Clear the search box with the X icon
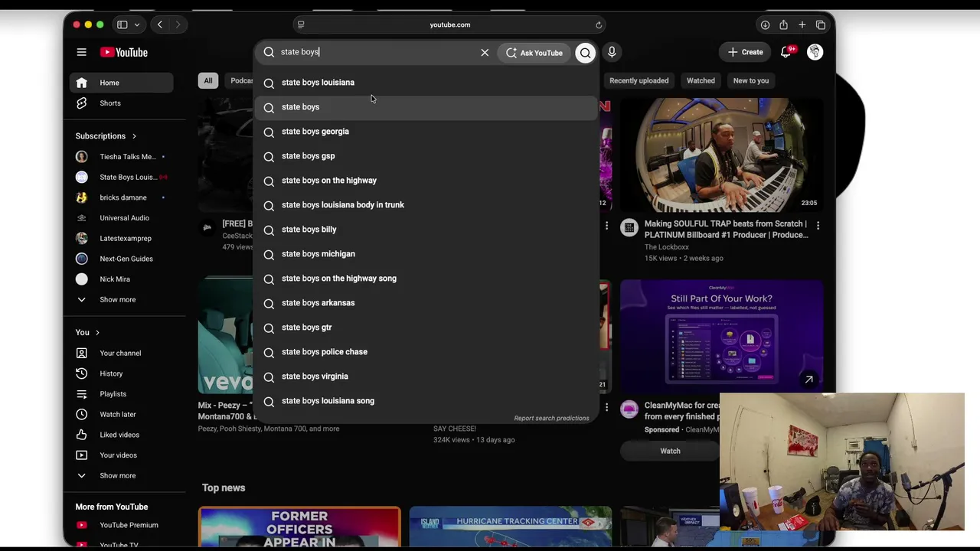 click(x=485, y=52)
